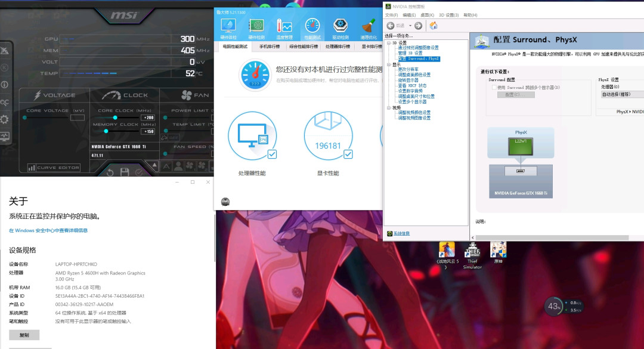Open 战地风云 5 desktop shortcut
Screen dimensions: 644x349
tap(447, 255)
